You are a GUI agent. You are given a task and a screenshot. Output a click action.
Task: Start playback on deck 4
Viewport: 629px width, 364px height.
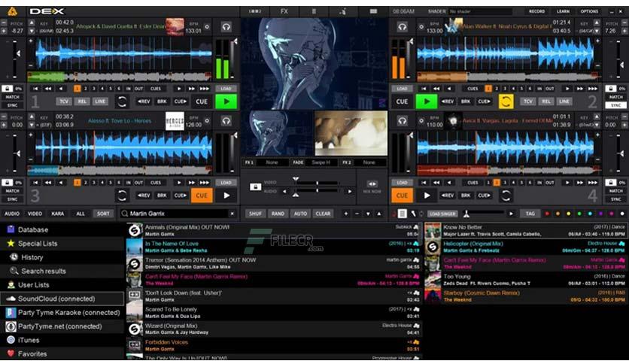[x=427, y=196]
